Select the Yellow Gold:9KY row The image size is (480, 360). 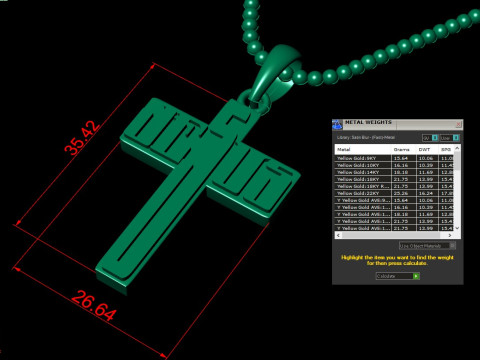[x=395, y=158]
